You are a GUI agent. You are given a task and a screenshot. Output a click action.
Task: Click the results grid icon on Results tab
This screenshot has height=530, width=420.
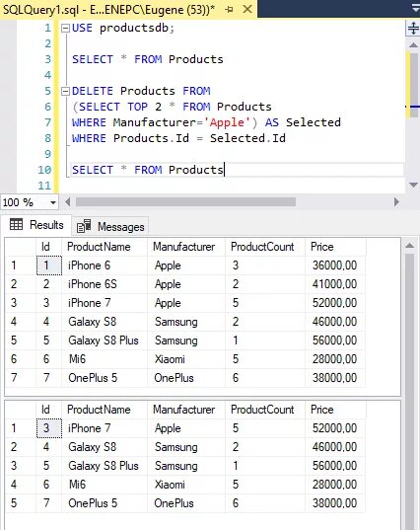(x=16, y=224)
